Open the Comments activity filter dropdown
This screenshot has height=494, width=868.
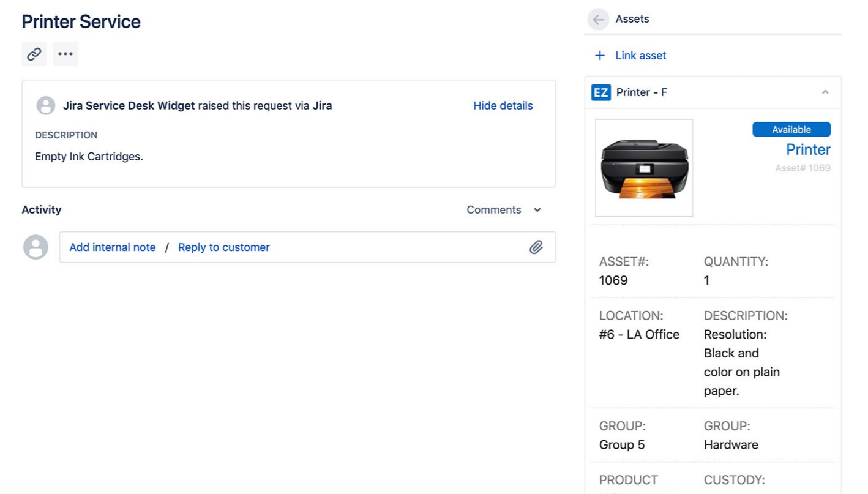pos(504,210)
